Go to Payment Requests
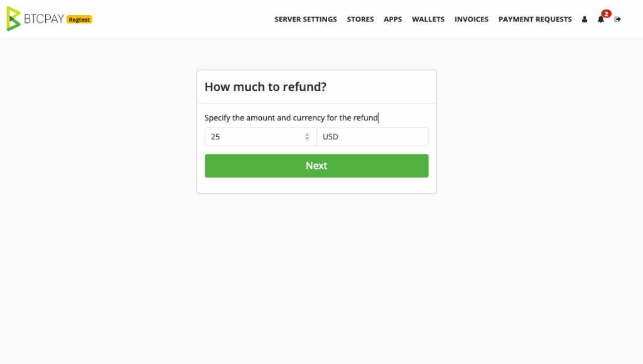 pos(535,19)
